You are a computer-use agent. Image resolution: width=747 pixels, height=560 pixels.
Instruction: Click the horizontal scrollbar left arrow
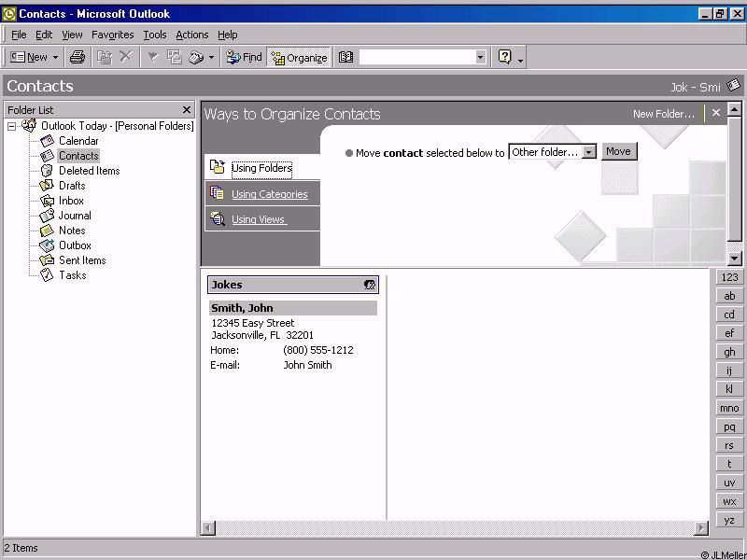(208, 527)
